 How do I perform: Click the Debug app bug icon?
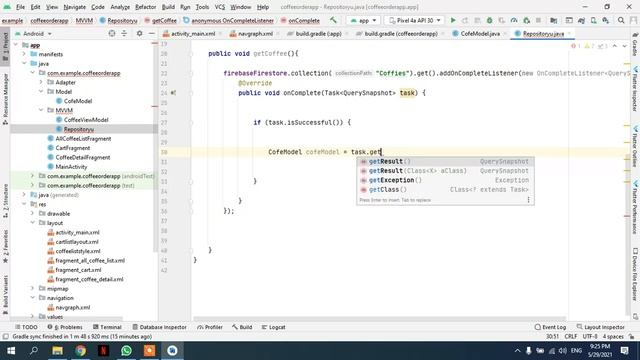click(489, 20)
